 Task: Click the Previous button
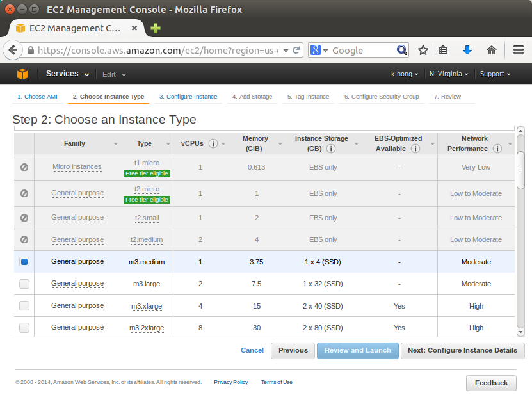[293, 351]
